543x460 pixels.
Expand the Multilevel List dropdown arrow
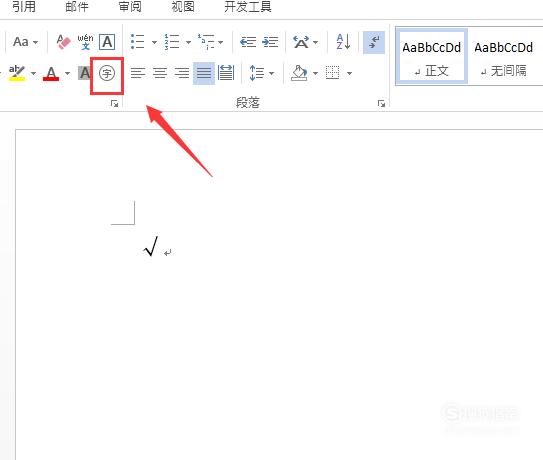coord(221,43)
